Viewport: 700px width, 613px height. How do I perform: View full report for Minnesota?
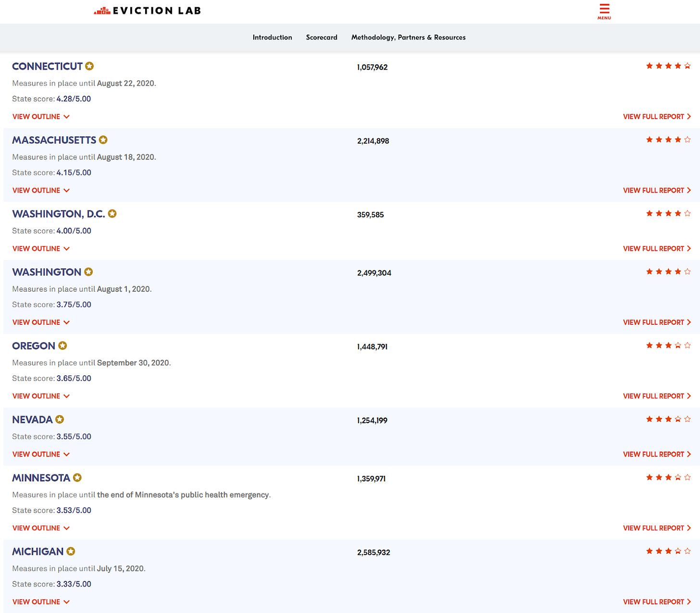click(657, 528)
